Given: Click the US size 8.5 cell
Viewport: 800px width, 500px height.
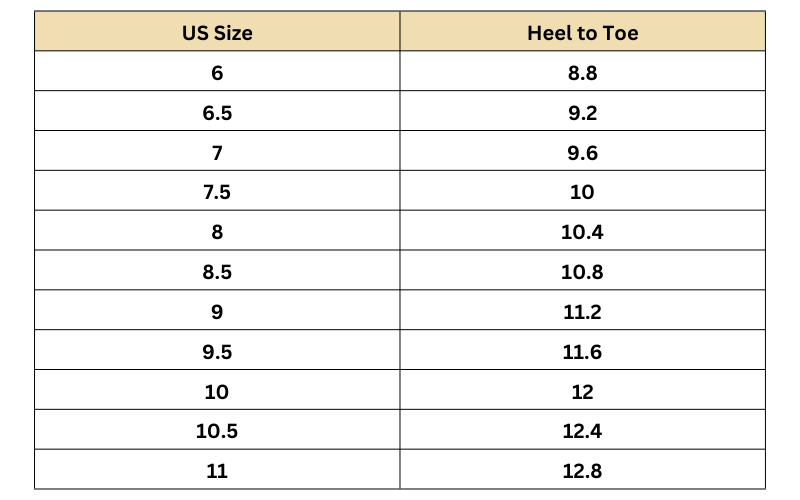Looking at the screenshot, I should click(217, 272).
